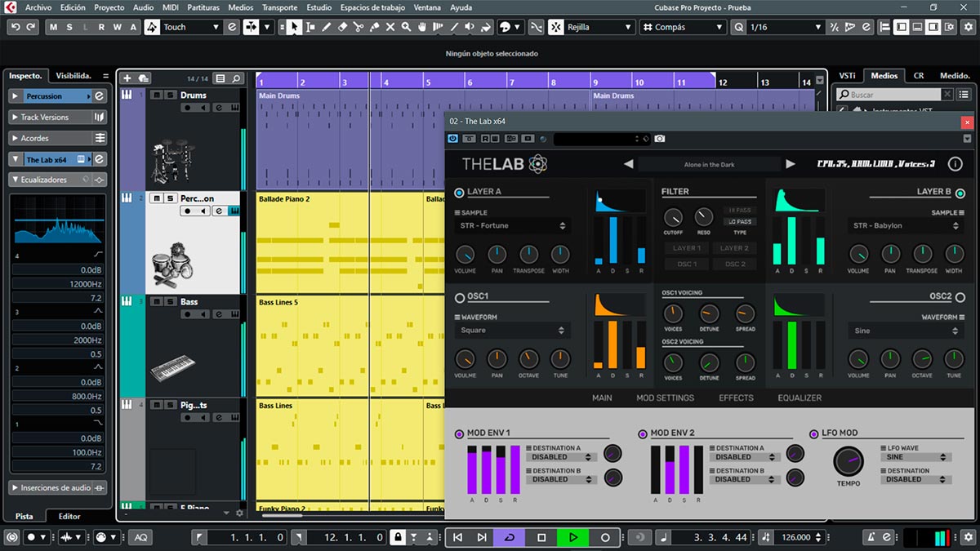Open the Transporte menu
This screenshot has width=980, height=551.
coord(280,7)
